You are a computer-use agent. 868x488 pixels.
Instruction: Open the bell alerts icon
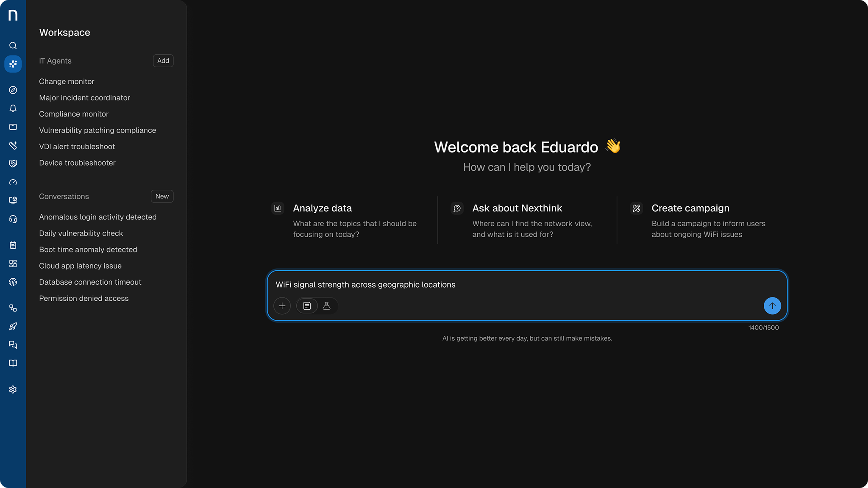pos(13,108)
